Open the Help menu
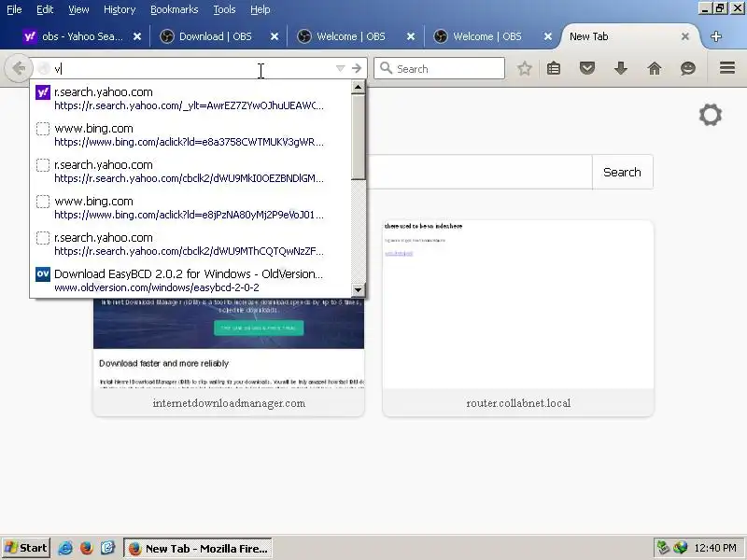 (261, 9)
